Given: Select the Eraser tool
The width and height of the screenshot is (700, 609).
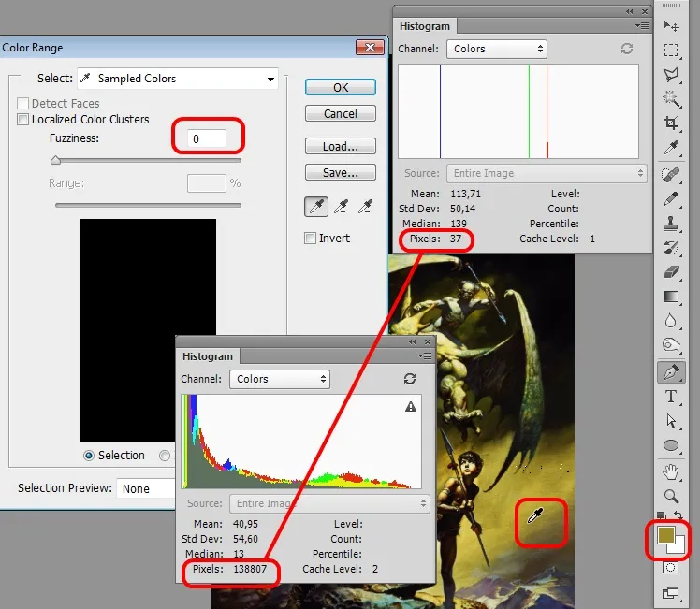Looking at the screenshot, I should 671,271.
